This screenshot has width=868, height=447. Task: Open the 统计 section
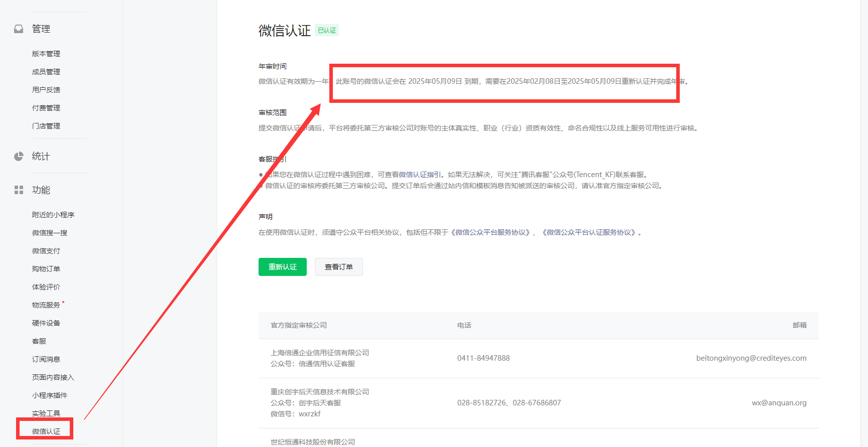click(41, 157)
